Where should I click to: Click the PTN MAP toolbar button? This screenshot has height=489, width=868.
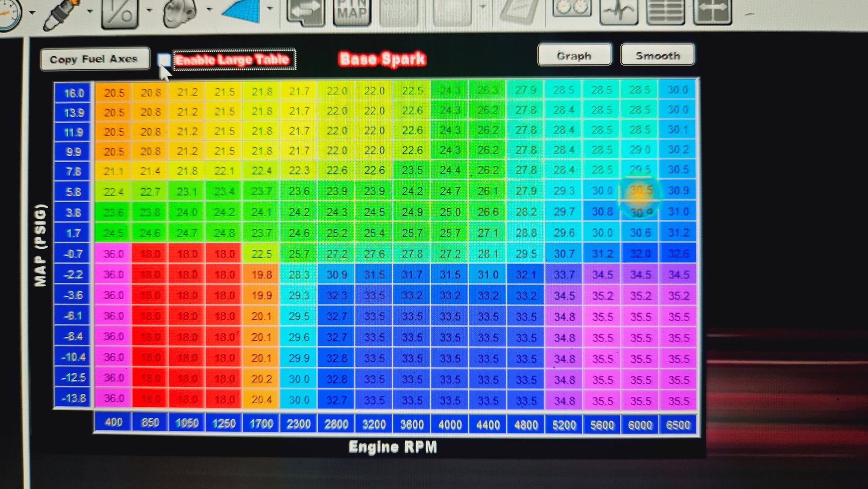click(352, 12)
